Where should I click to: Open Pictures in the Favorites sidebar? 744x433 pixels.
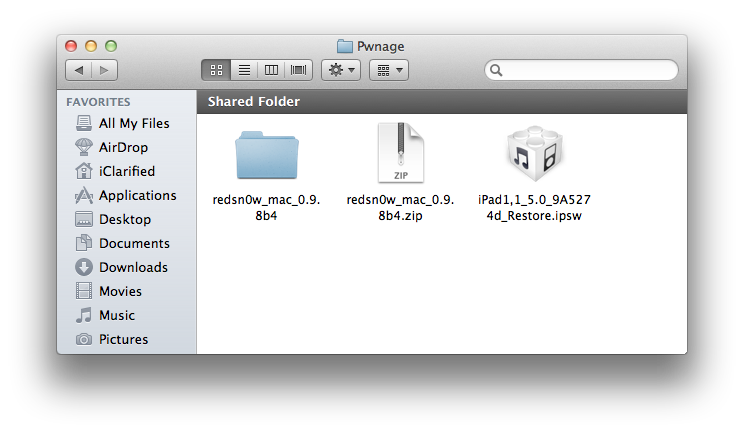[123, 339]
